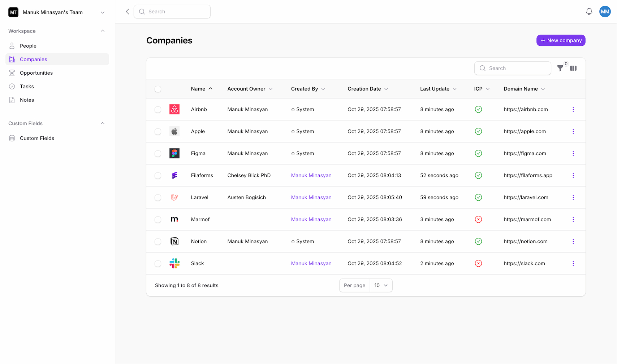This screenshot has height=364, width=617.
Task: Open the Account Owner column dropdown
Action: [271, 89]
